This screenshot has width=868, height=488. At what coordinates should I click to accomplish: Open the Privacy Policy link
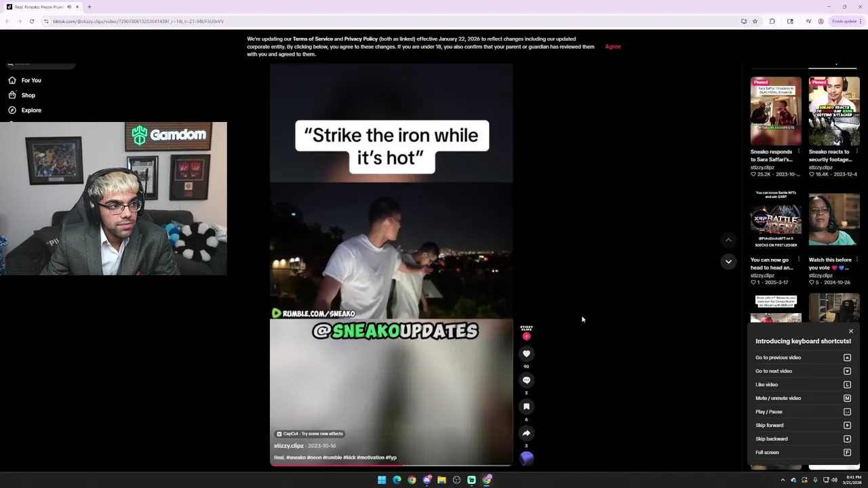pos(361,39)
